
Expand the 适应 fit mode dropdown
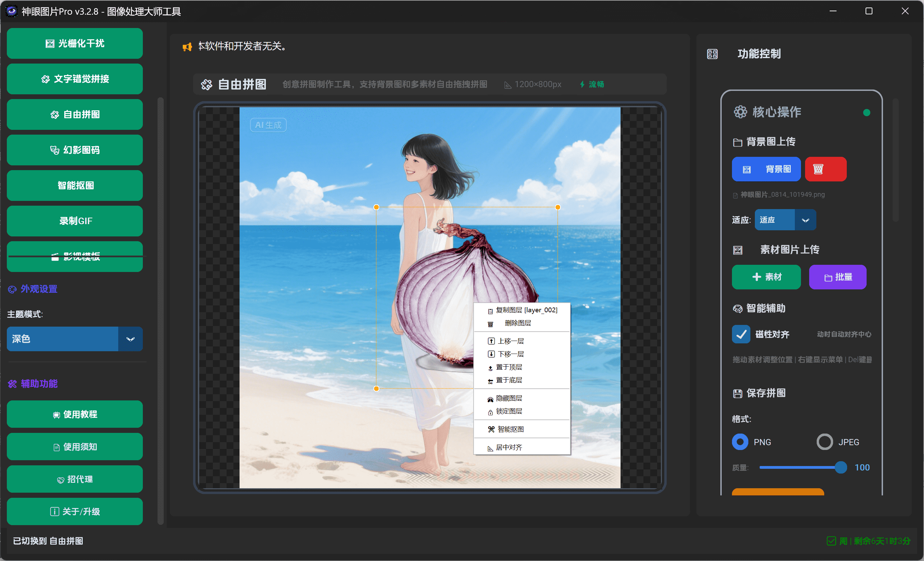805,220
